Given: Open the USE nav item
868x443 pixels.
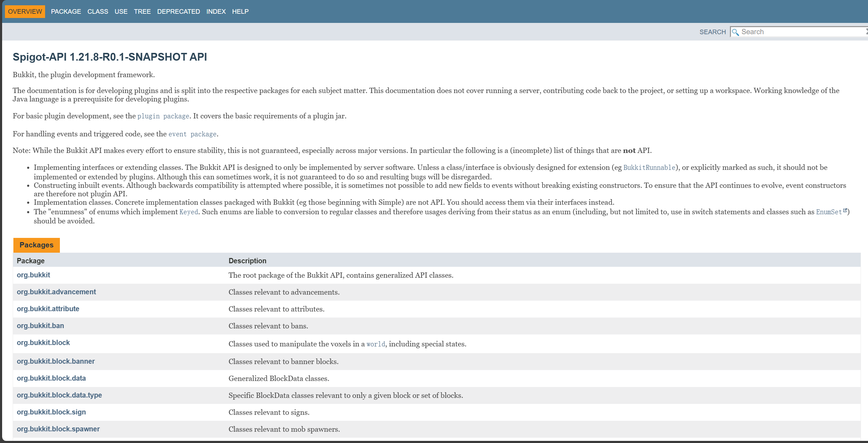Looking at the screenshot, I should 121,12.
